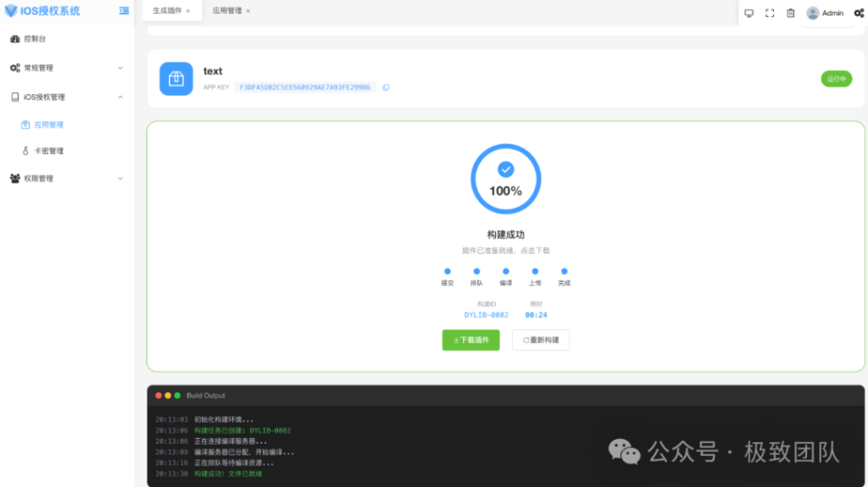Click the 权限管理 users icon
The width and height of the screenshot is (868, 487).
click(15, 179)
